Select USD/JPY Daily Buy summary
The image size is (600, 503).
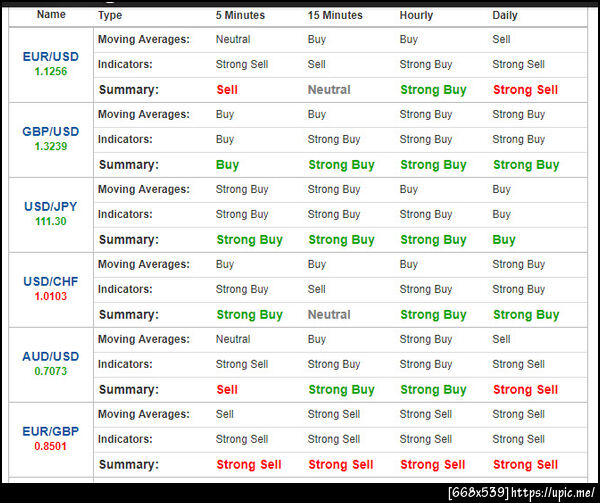[504, 240]
